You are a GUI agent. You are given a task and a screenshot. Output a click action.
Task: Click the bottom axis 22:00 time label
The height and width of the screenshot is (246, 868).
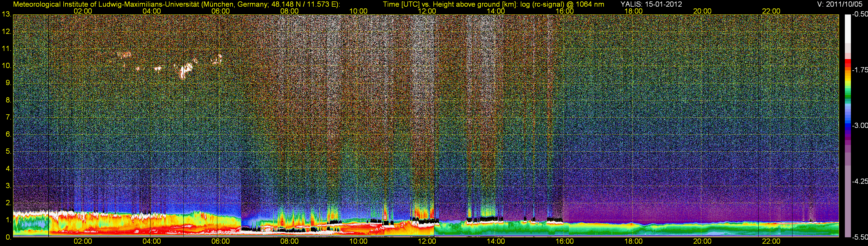coord(771,241)
